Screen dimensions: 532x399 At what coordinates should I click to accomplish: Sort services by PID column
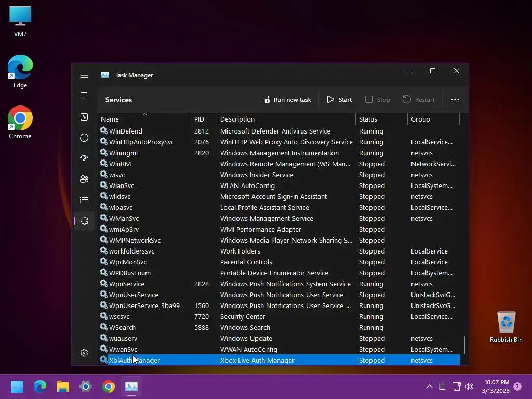click(204, 119)
